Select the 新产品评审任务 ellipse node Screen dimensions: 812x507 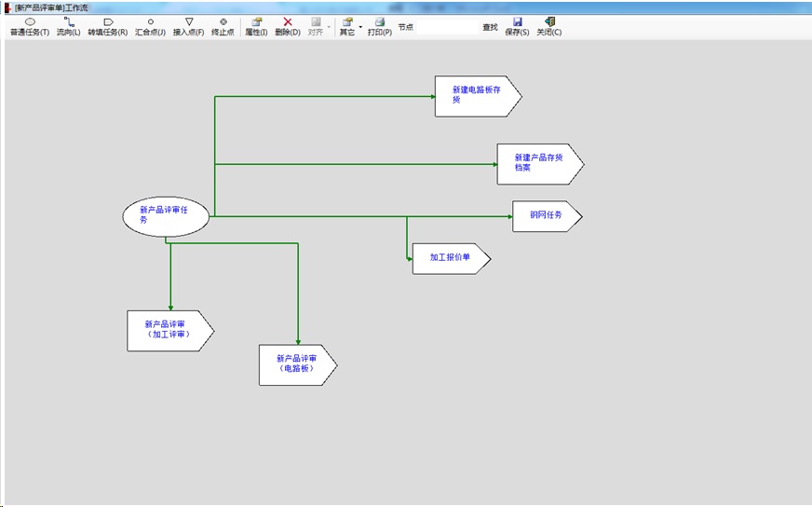point(166,215)
